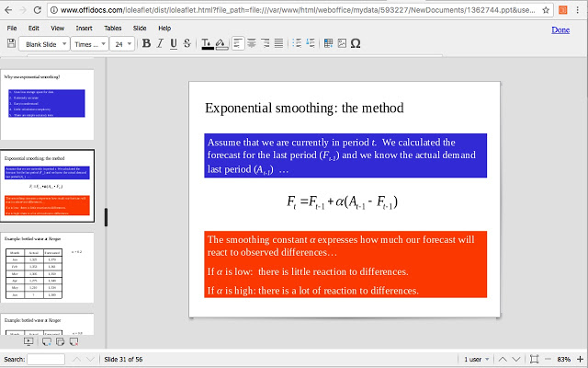The image size is (588, 368).
Task: Toggle bold formatting
Action: [x=147, y=43]
